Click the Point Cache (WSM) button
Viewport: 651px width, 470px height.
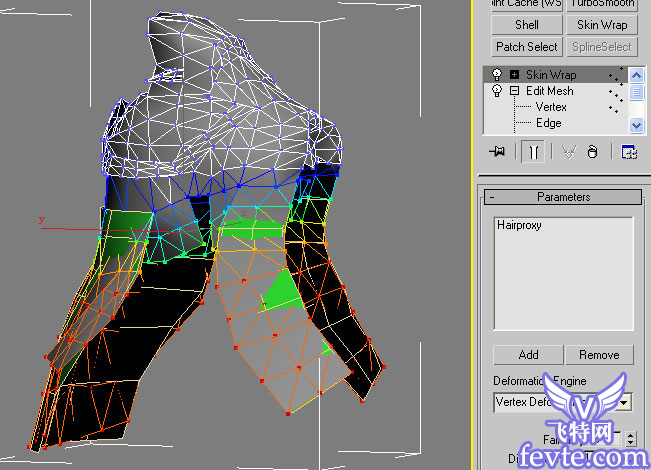pos(526,5)
